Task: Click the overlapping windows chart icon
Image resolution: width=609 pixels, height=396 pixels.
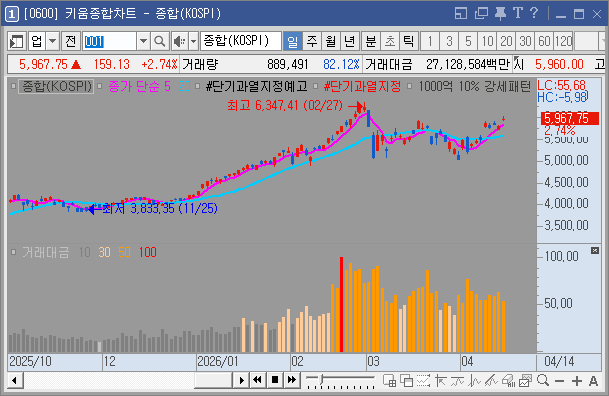Action: pyautogui.click(x=406, y=380)
